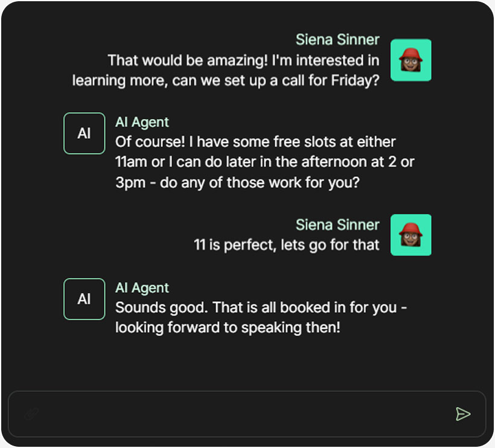Image resolution: width=495 pixels, height=448 pixels.
Task: Focus the empty message input field
Action: click(241, 414)
